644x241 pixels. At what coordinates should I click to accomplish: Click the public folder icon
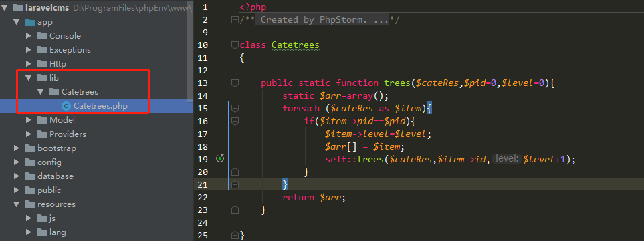pos(30,190)
